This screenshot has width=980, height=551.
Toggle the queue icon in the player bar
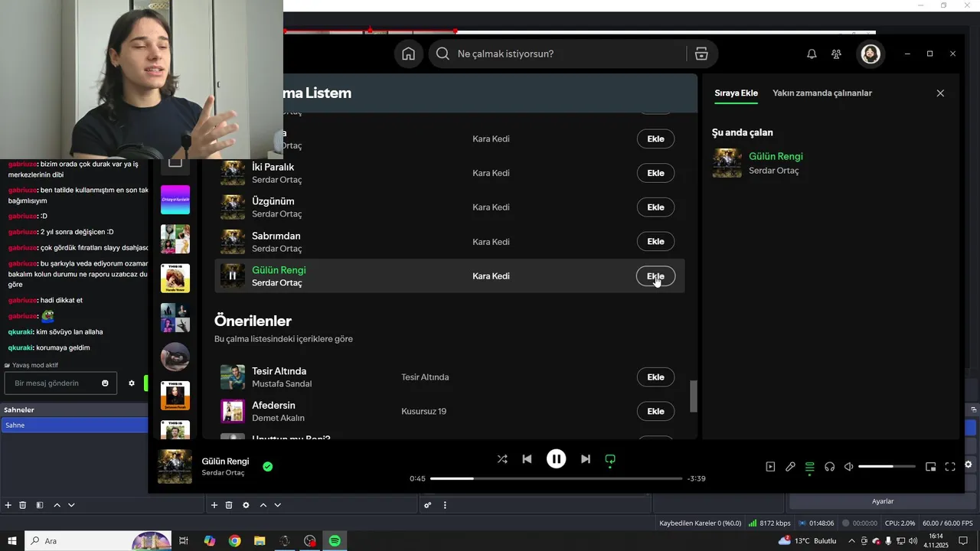pyautogui.click(x=810, y=467)
